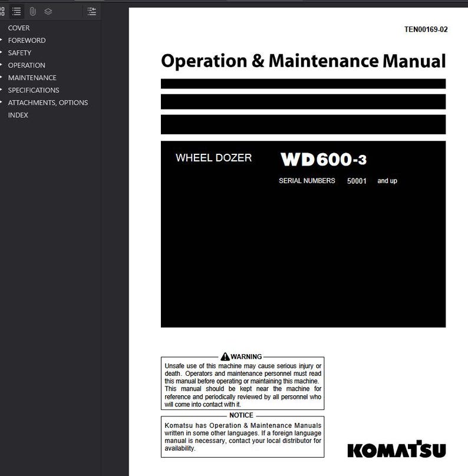The height and width of the screenshot is (476, 468).
Task: Click the NOTICE heading
Action: coord(241,415)
